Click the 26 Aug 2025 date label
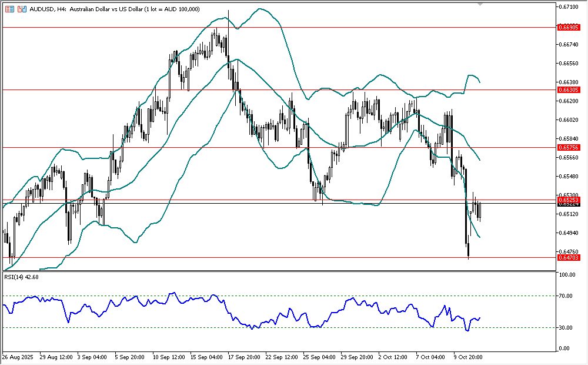Image resolution: width=588 pixels, height=365 pixels. pyautogui.click(x=18, y=357)
